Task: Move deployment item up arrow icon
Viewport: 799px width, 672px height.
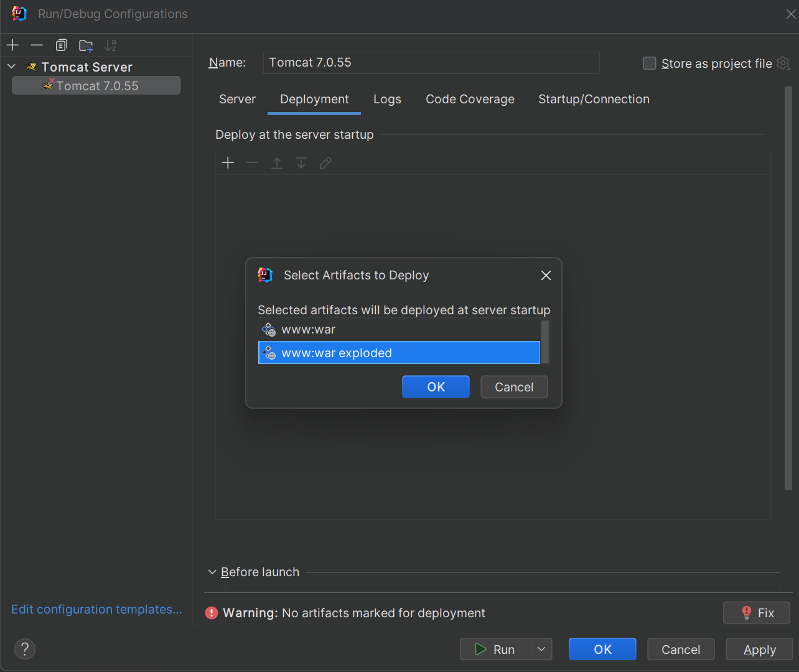Action: click(276, 162)
